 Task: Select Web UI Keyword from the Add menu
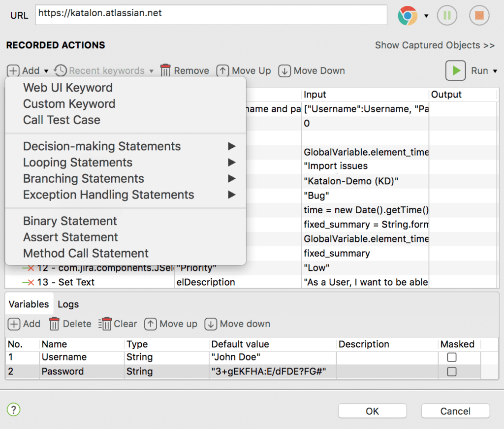[x=67, y=87]
